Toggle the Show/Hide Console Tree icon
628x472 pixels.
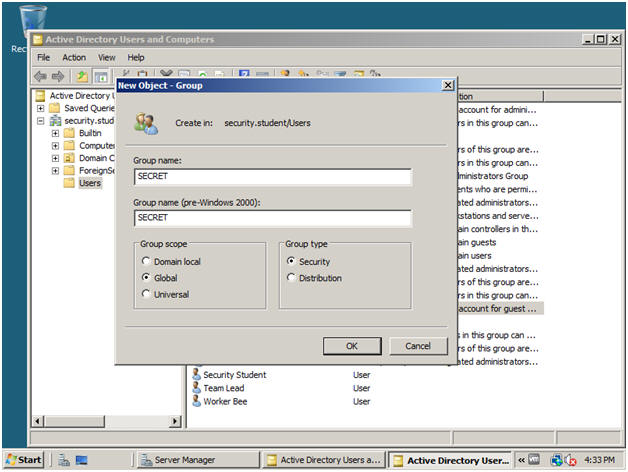tap(101, 76)
